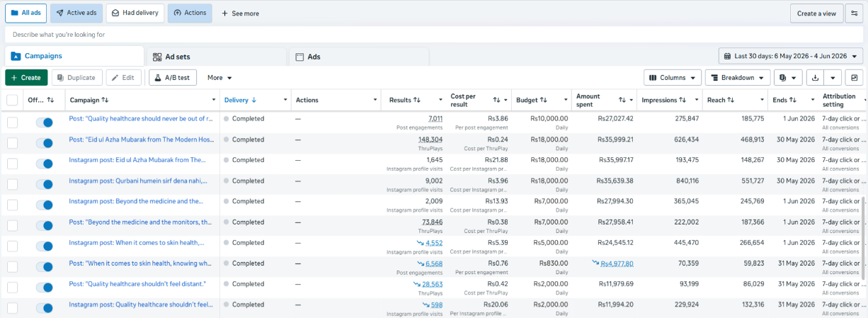Open the Breakdown dropdown

point(737,77)
